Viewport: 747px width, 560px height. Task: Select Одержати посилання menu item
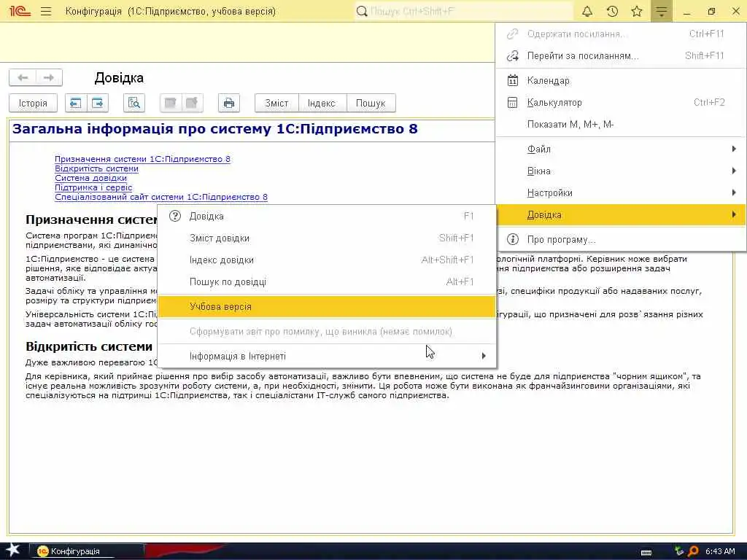tap(621, 34)
